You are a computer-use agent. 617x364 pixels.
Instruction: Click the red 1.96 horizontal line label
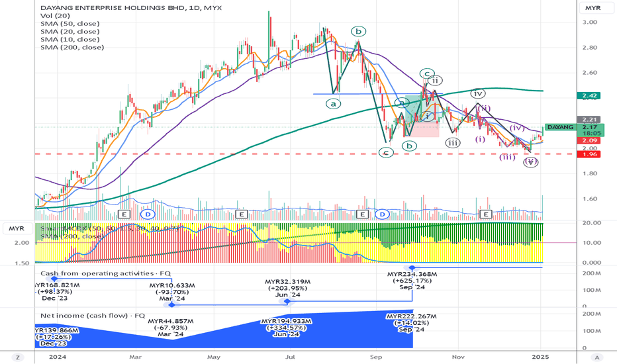(x=589, y=154)
